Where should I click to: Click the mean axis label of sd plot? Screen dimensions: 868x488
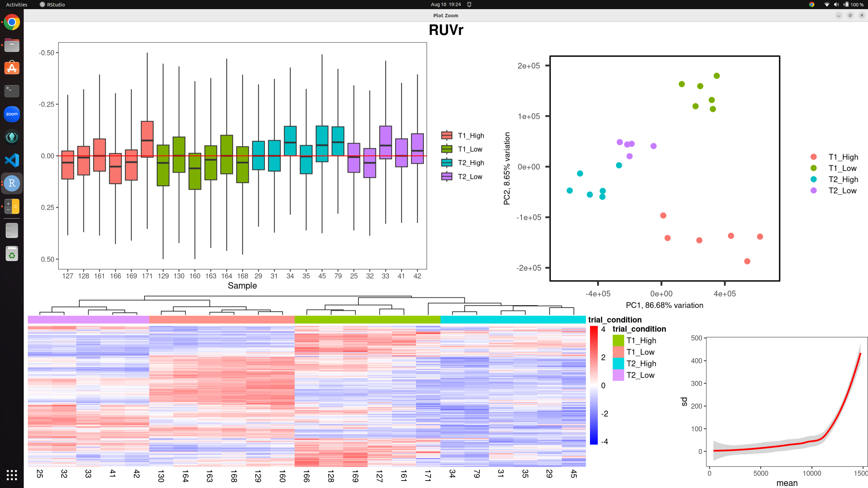click(787, 483)
